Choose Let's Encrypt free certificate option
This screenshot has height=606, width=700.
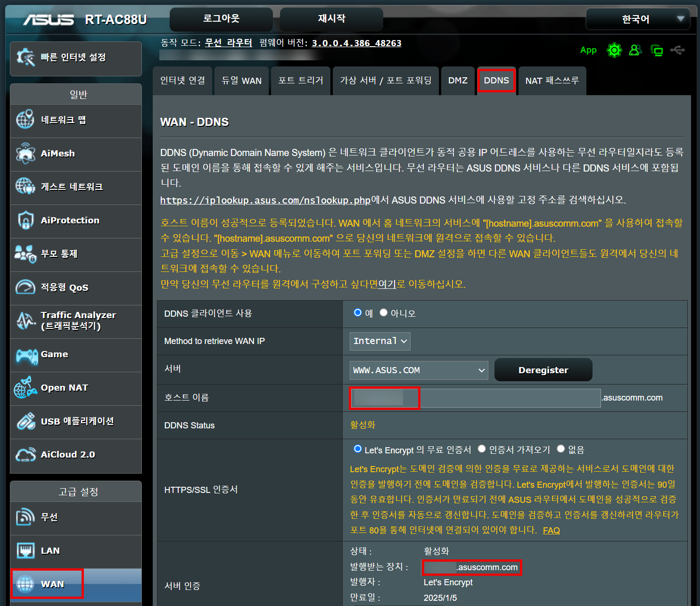(x=358, y=449)
